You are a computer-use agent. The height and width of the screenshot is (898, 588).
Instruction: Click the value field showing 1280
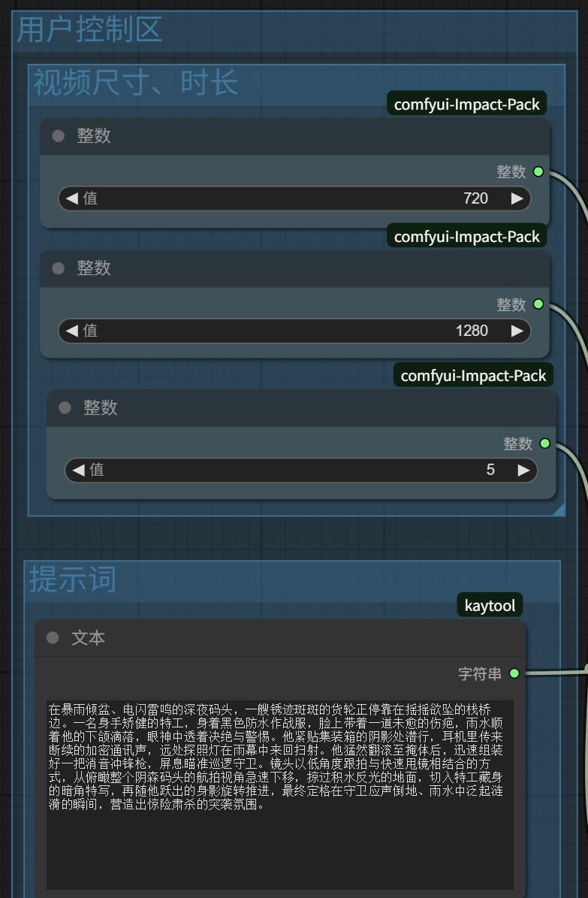[x=294, y=331]
